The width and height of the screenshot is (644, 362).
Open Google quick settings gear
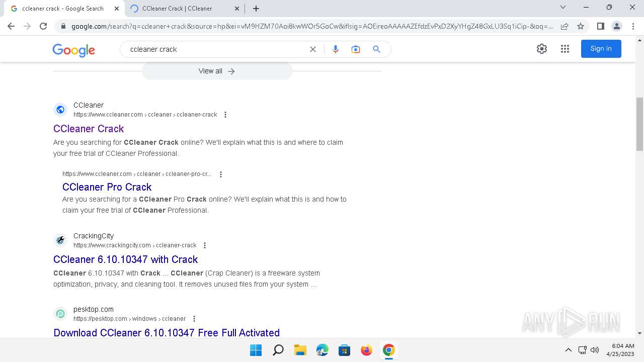542,49
